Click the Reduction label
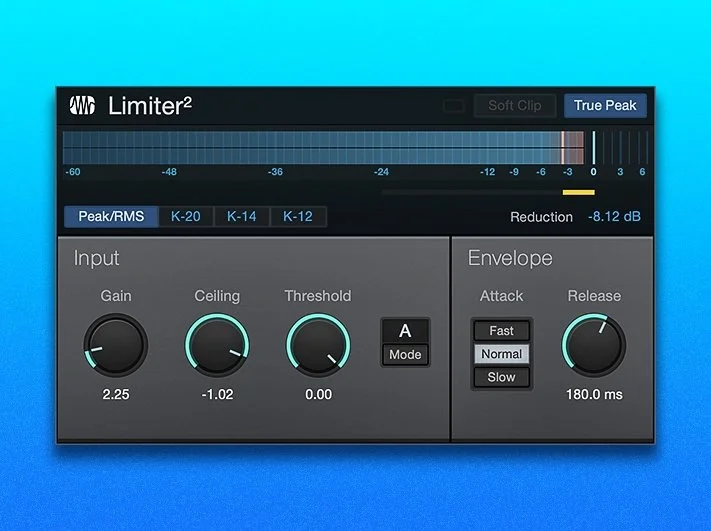The height and width of the screenshot is (531, 711). tap(541, 217)
